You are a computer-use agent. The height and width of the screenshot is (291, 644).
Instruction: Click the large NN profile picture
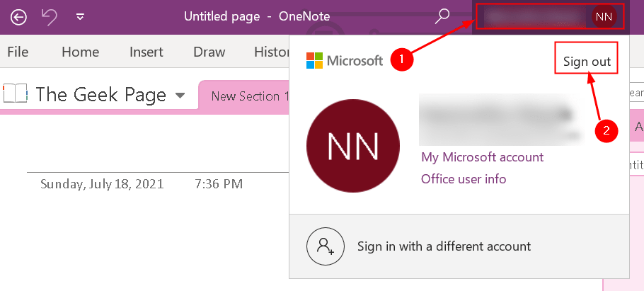[x=353, y=146]
